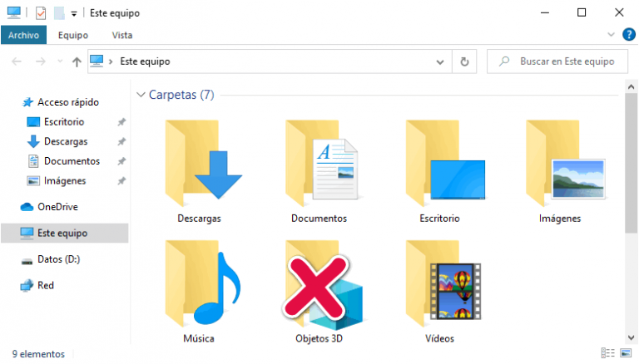The image size is (639, 364).
Task: Open the Imágenes folder icon
Action: (559, 165)
